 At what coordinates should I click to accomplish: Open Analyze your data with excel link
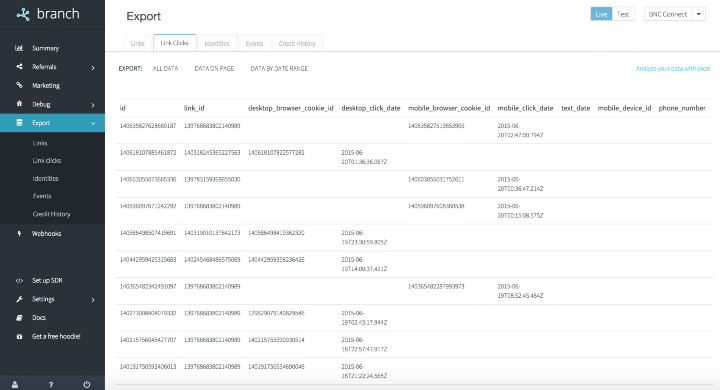pyautogui.click(x=673, y=68)
